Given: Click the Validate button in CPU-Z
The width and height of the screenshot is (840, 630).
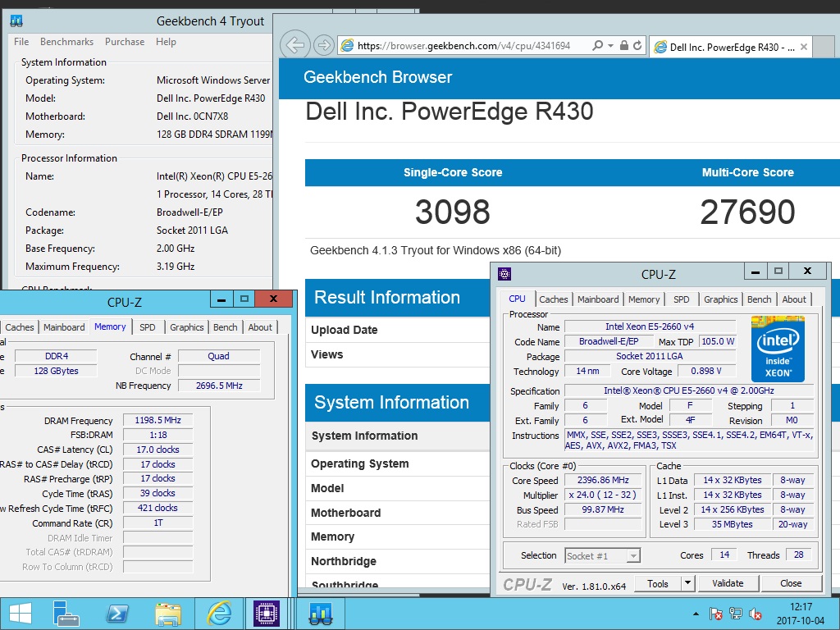Looking at the screenshot, I should (728, 583).
